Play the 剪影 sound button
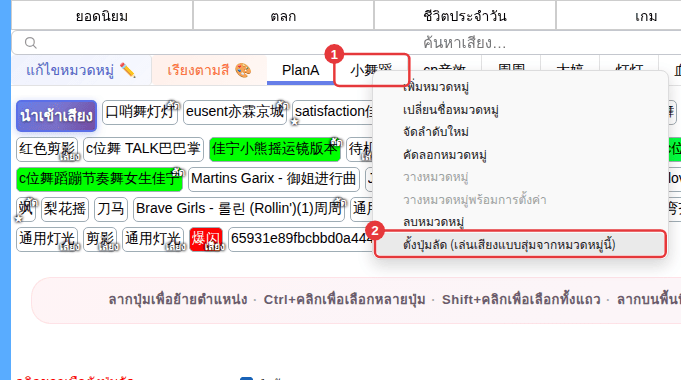 tap(100, 239)
